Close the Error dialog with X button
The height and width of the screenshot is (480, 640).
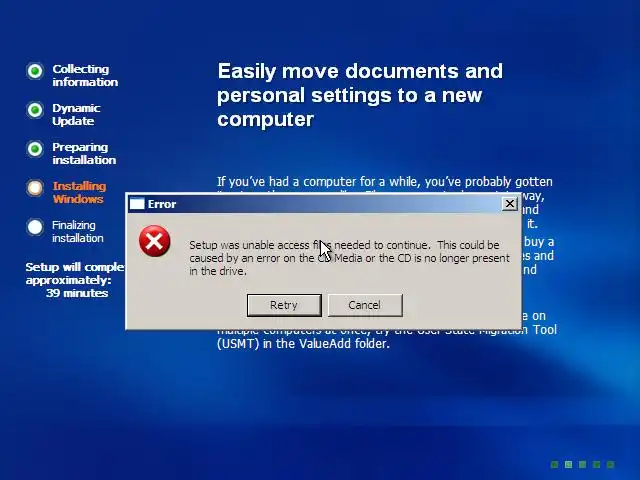(509, 203)
